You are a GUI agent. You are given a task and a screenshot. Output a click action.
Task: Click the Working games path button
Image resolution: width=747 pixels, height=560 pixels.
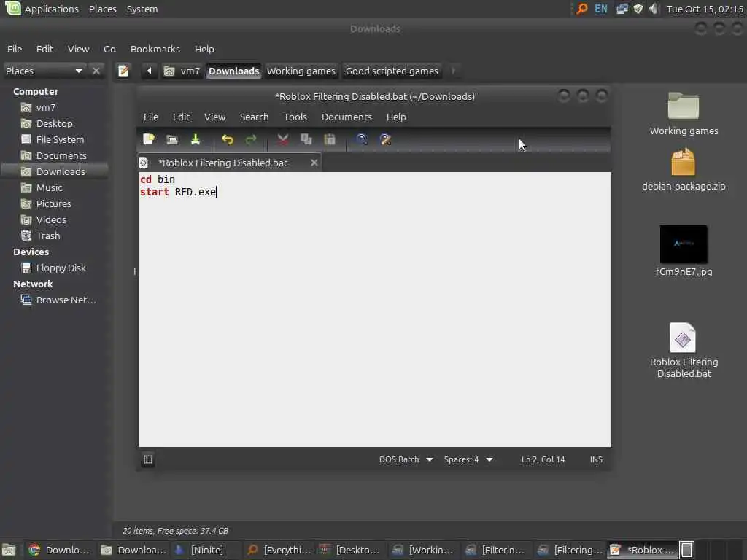(301, 71)
